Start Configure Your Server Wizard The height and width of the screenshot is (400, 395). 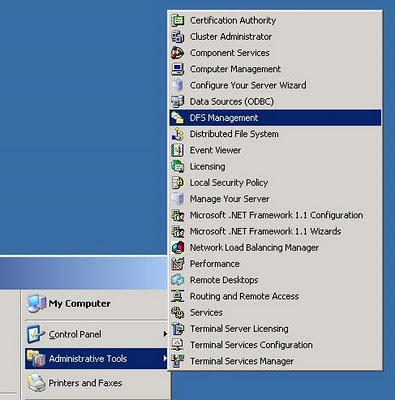(x=275, y=85)
